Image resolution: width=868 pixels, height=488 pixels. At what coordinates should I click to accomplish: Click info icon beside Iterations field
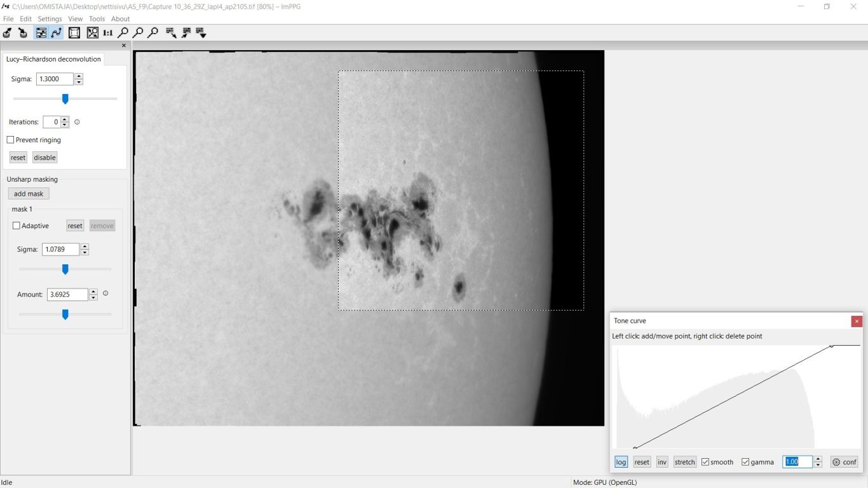coord(77,122)
